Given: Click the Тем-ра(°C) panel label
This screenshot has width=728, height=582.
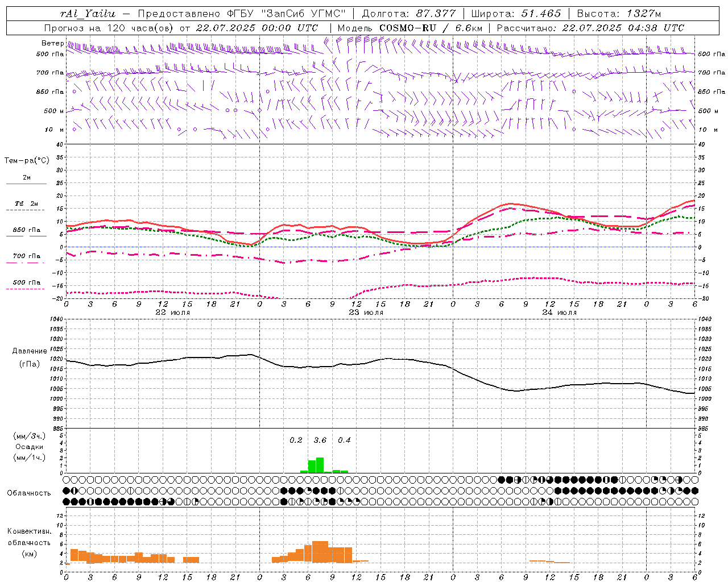Looking at the screenshot, I should (27, 161).
